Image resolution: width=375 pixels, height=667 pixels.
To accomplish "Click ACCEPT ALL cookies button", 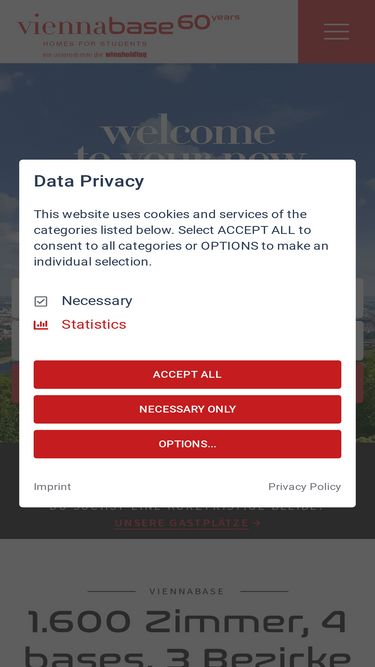I will click(188, 374).
